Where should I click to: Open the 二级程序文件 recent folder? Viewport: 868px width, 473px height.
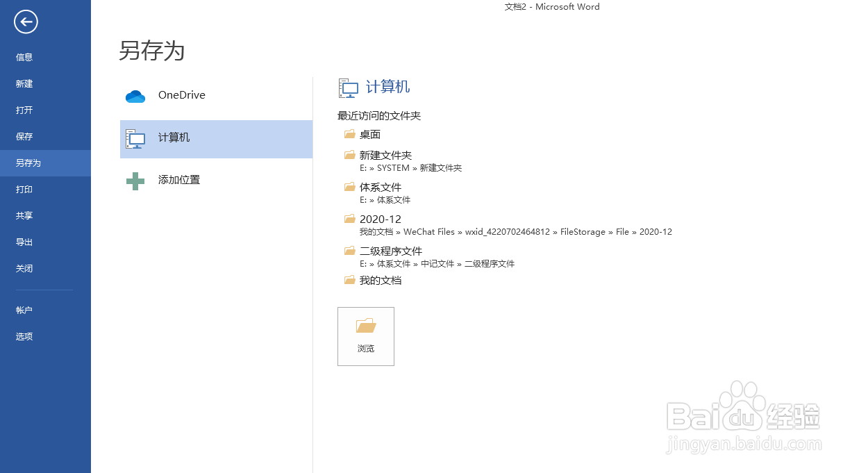tap(391, 251)
